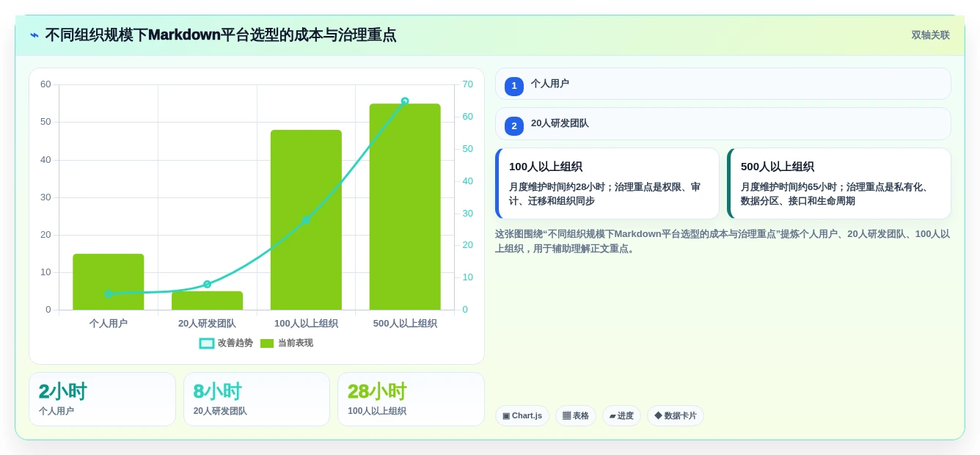Click the 表格 tag

pos(576,415)
